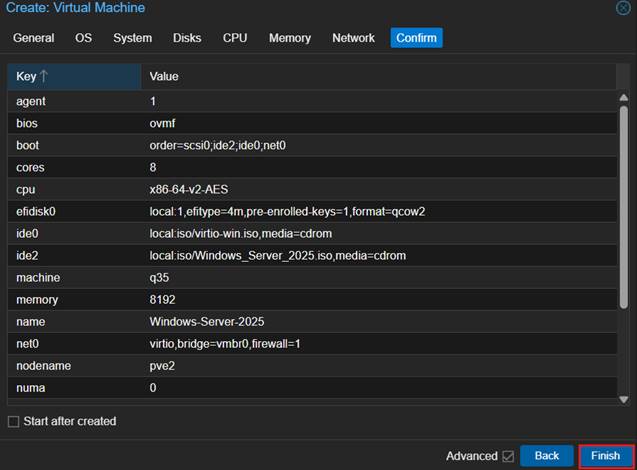This screenshot has height=470, width=637.
Task: Select the efidisk0 row
Action: tap(300, 211)
